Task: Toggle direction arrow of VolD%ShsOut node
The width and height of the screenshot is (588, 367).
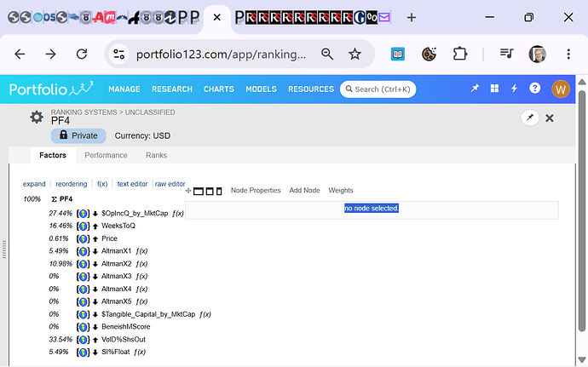Action: point(95,340)
